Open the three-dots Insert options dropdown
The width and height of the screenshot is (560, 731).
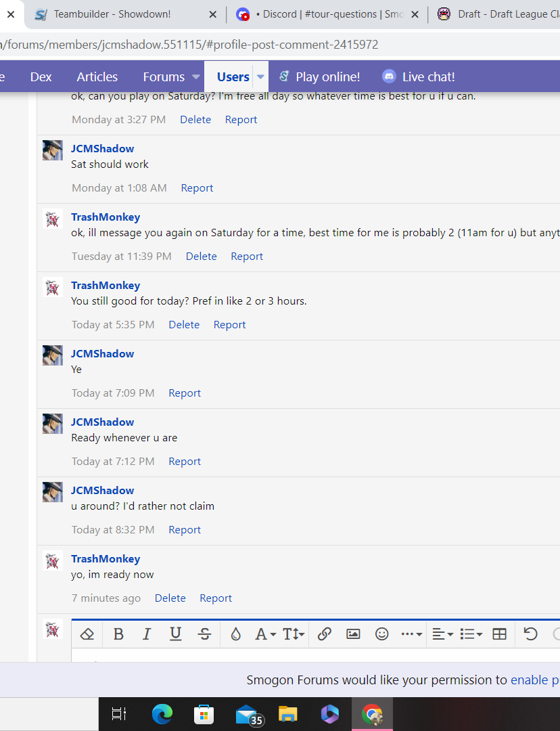(x=411, y=634)
